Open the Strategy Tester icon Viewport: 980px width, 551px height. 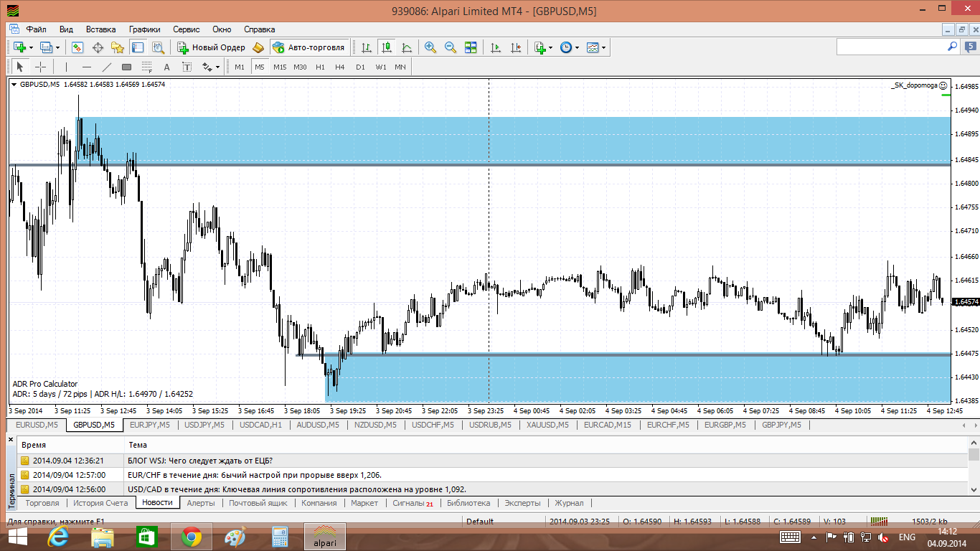[x=158, y=47]
